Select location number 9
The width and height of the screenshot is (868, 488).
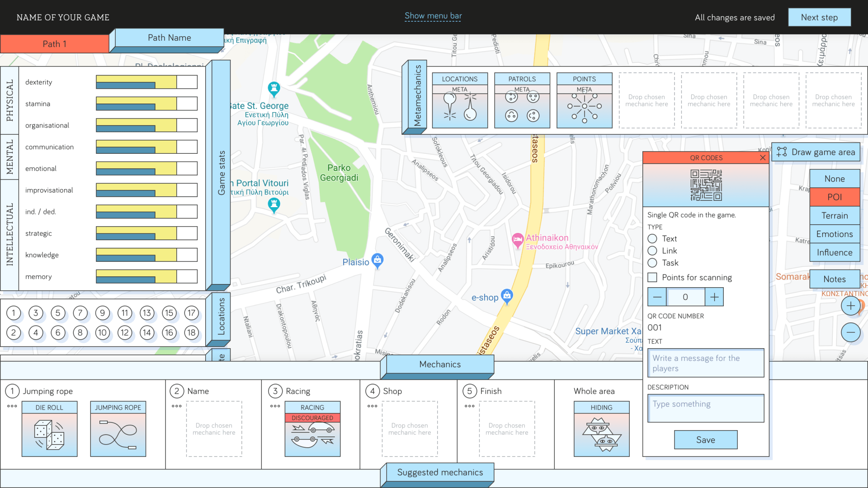[103, 313]
